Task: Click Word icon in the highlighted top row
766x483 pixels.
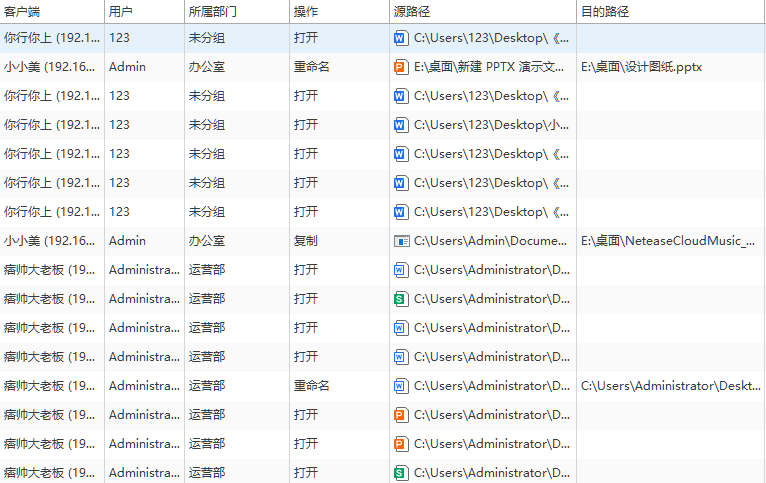Action: click(x=401, y=38)
